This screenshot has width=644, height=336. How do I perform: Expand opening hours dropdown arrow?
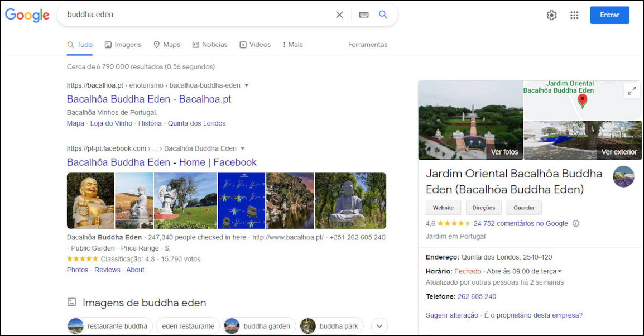coord(560,271)
